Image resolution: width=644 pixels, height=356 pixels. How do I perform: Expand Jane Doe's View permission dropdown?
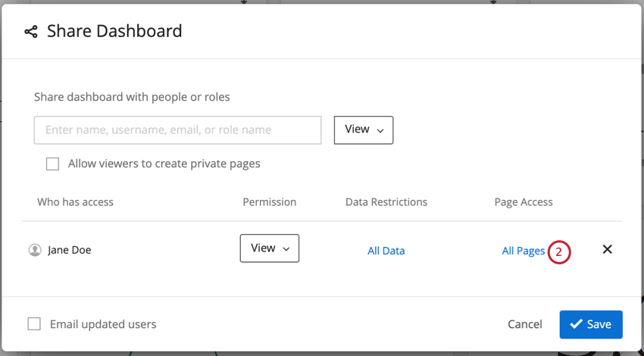click(x=270, y=248)
